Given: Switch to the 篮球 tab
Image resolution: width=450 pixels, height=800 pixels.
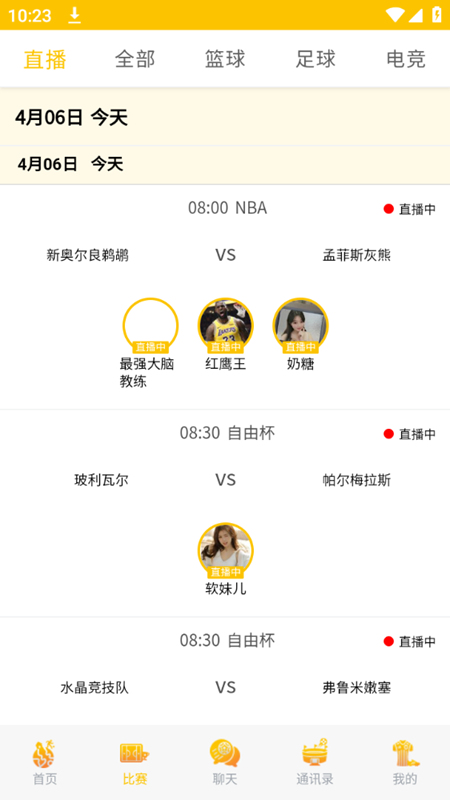Looking at the screenshot, I should click(x=225, y=59).
